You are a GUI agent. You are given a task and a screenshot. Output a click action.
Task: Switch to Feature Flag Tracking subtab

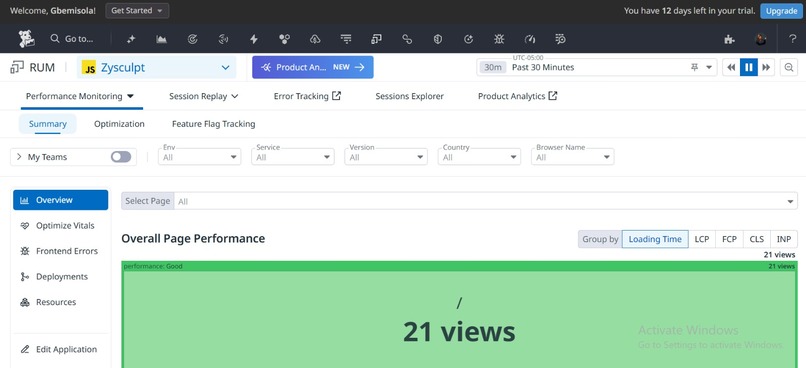tap(213, 124)
